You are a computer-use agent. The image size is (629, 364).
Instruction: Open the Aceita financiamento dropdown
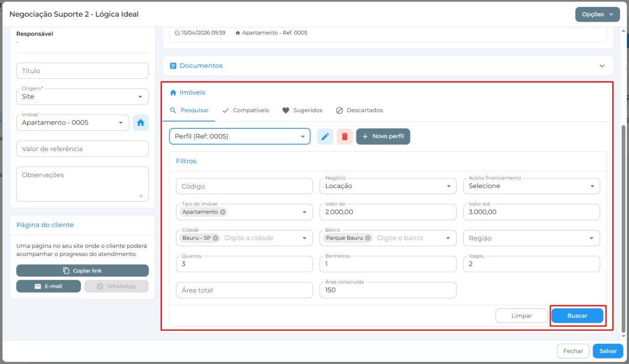pyautogui.click(x=531, y=186)
